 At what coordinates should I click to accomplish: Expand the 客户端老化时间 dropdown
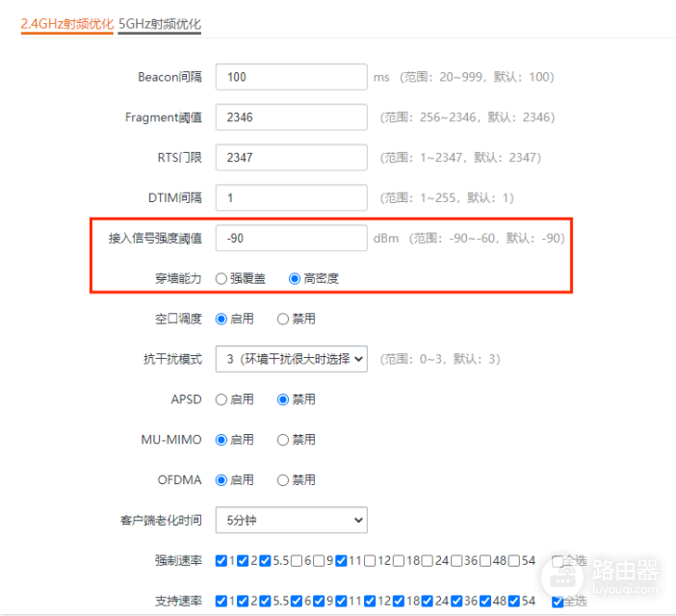tap(291, 521)
